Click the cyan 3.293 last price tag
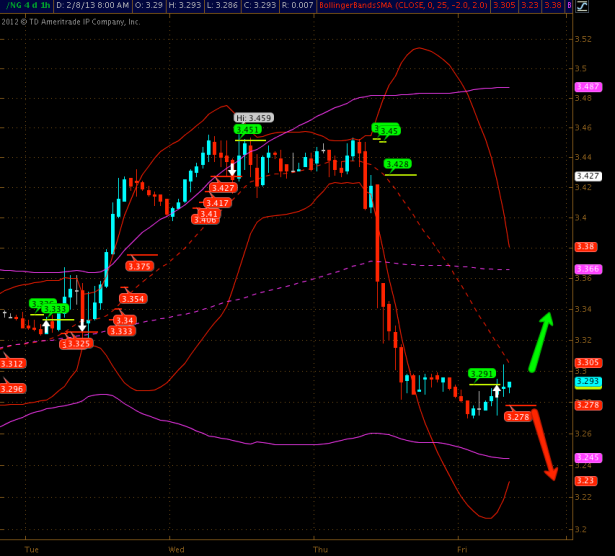615x556 pixels. pyautogui.click(x=588, y=381)
